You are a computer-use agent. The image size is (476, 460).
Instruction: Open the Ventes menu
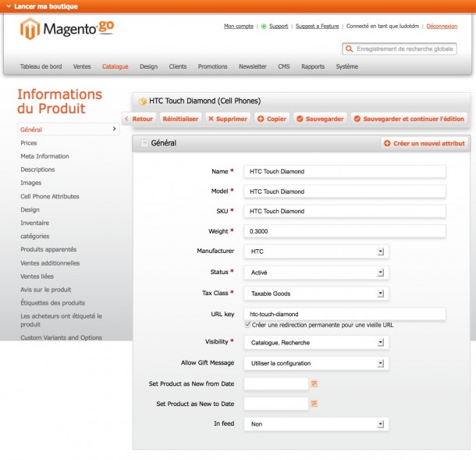[82, 66]
